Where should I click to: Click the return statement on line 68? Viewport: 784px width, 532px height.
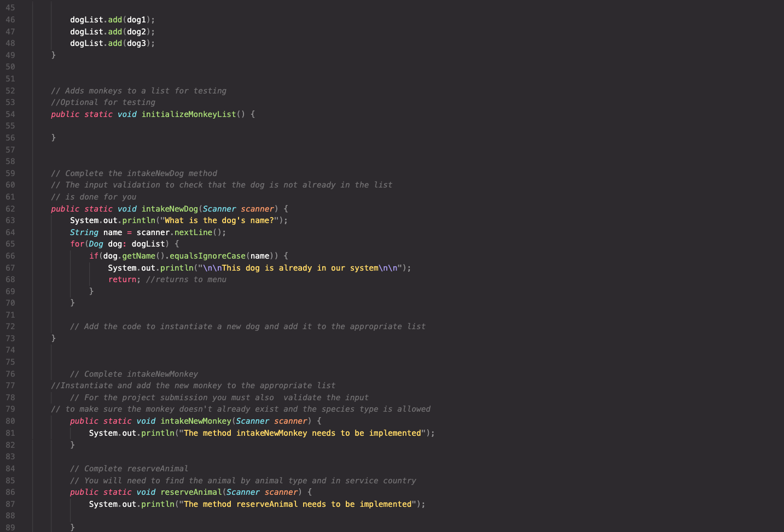point(121,279)
